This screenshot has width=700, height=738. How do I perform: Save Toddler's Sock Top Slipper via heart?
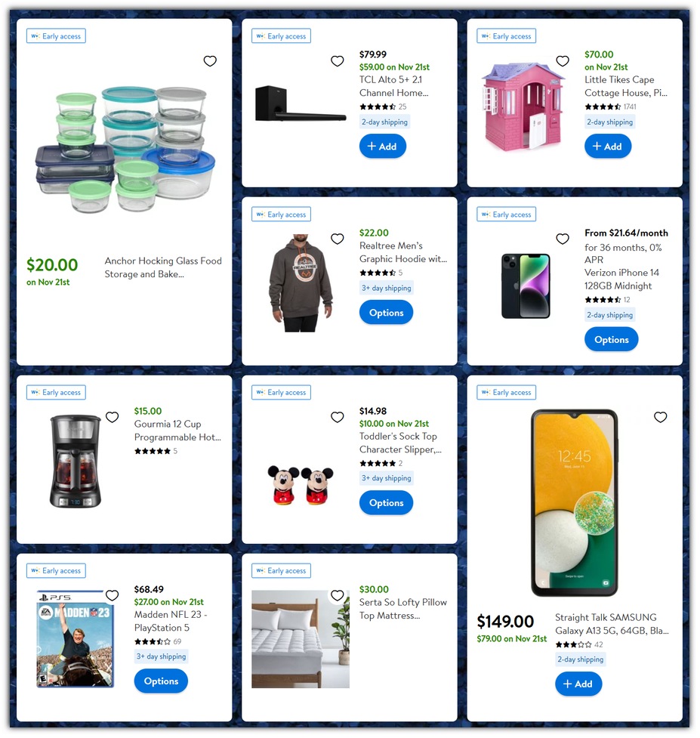pyautogui.click(x=338, y=417)
